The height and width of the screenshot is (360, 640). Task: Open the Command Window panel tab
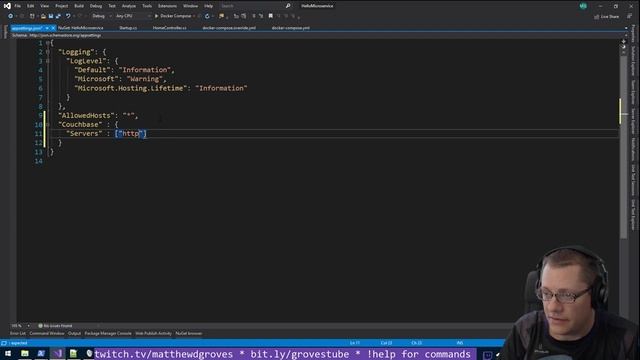click(x=47, y=333)
